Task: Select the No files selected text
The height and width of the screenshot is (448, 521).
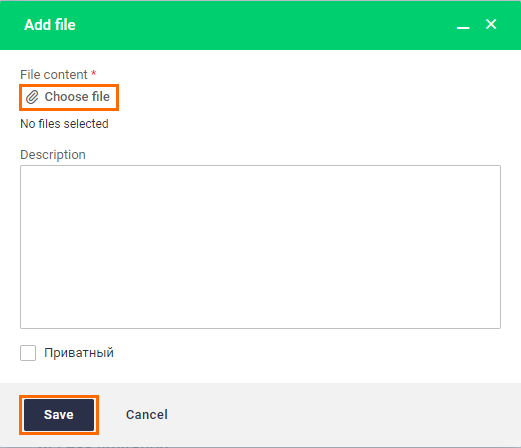Action: coord(64,124)
